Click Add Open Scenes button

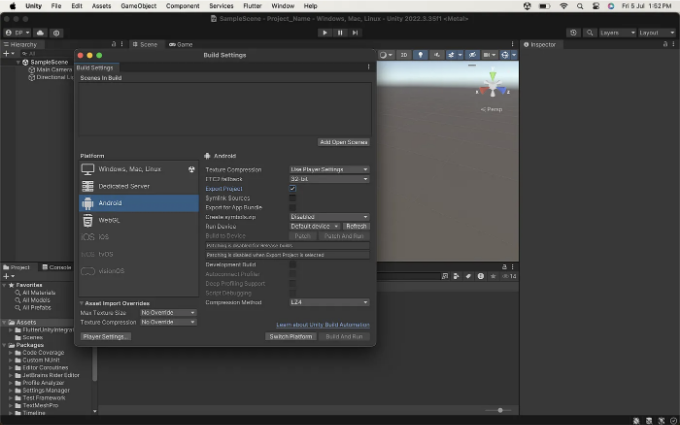[343, 142]
